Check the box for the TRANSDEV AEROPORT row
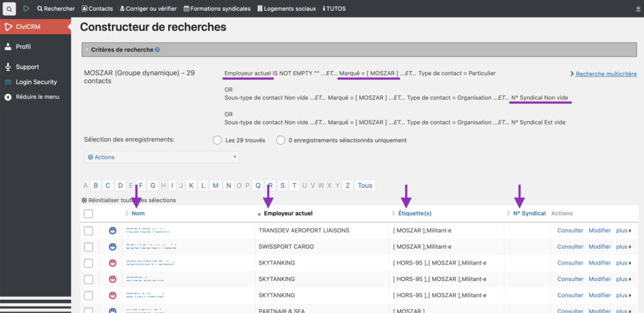The image size is (644, 313). coord(89,231)
